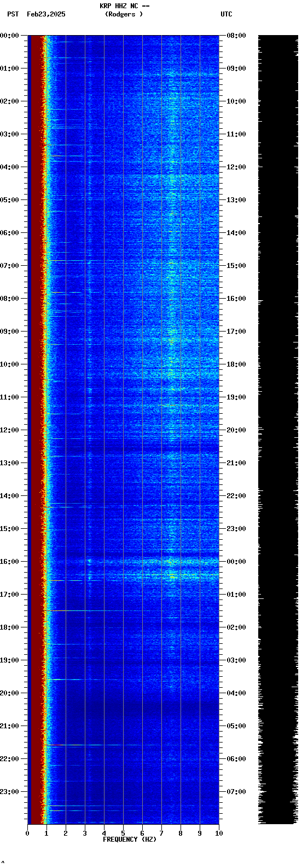Click the PST time label '16:00'
This screenshot has height=868, width=302.
[x=9, y=562]
